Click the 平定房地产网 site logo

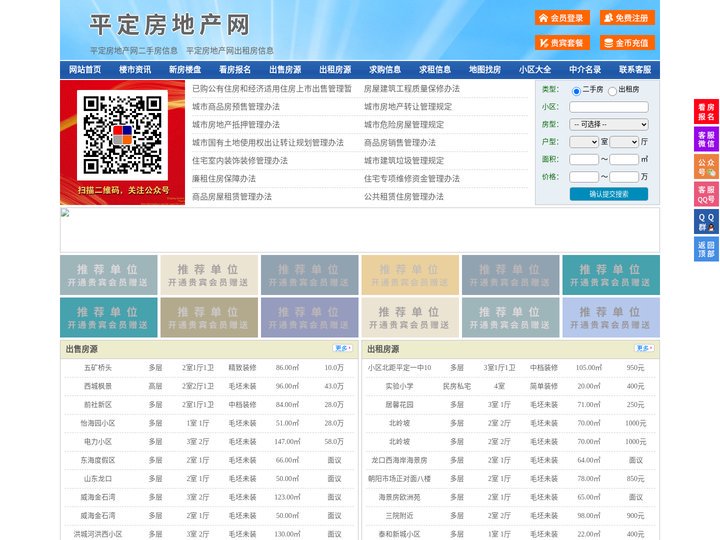coord(169,25)
